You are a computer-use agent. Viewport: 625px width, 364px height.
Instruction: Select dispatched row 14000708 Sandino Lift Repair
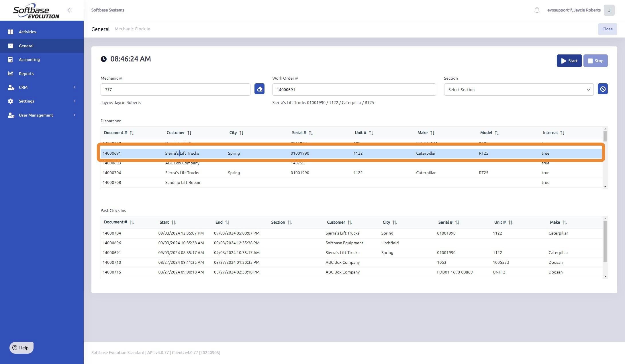183,182
